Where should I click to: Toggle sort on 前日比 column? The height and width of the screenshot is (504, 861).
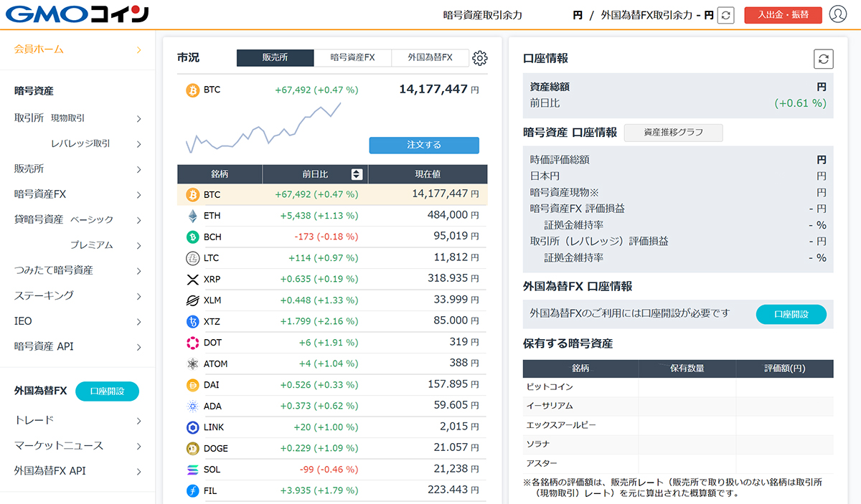pos(357,174)
